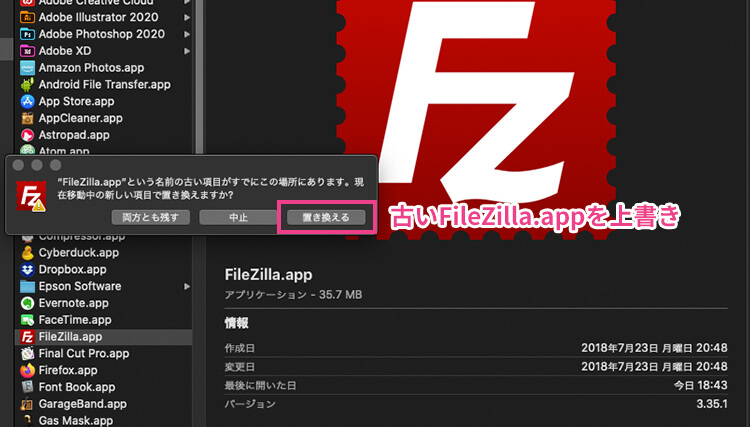Viewport: 750px width, 427px height.
Task: Expand the Epson Software folder arrow
Action: [x=188, y=286]
